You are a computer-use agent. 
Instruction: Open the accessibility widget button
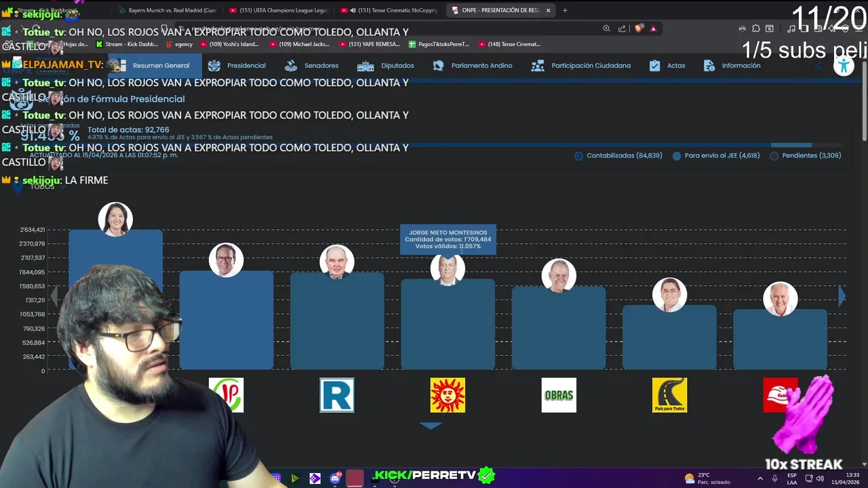click(x=844, y=66)
